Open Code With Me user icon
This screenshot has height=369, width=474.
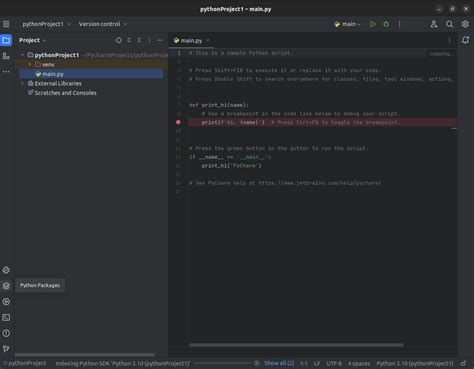click(x=434, y=24)
